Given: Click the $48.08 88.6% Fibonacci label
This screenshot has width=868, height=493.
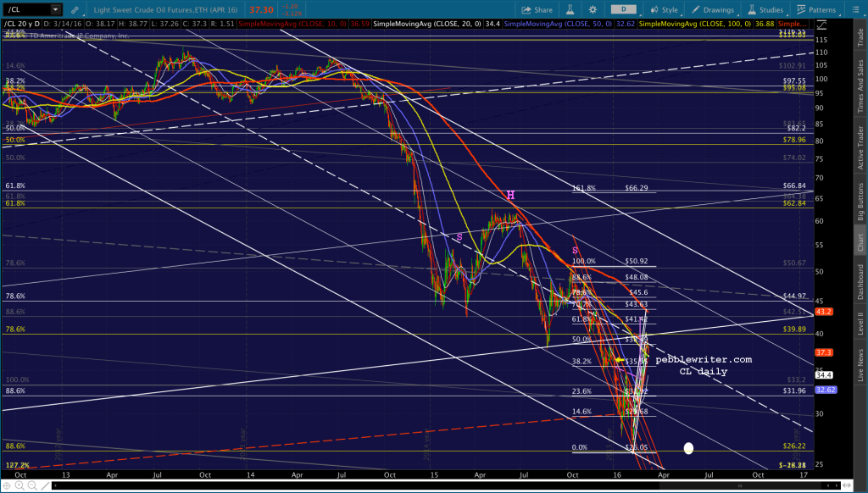Looking at the screenshot, I should (636, 277).
